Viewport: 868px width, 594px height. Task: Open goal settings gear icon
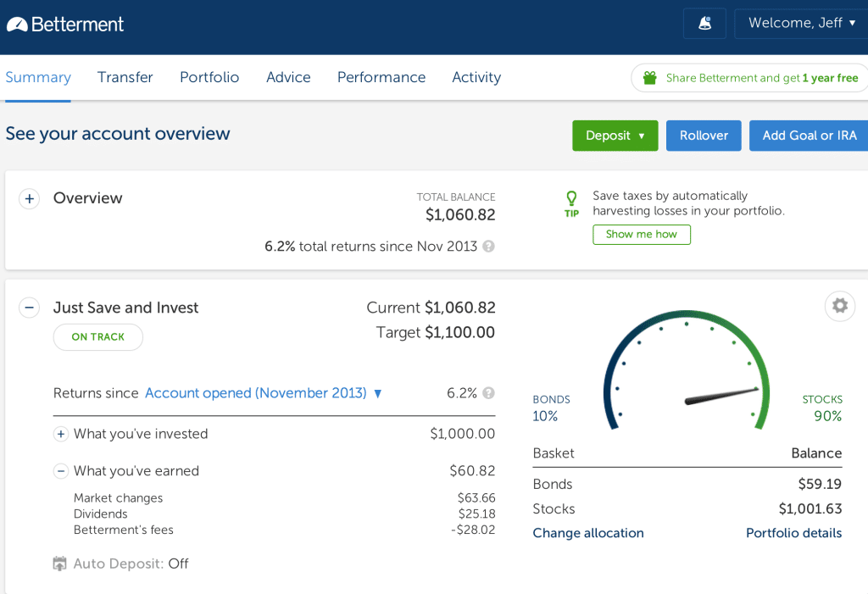pos(839,306)
